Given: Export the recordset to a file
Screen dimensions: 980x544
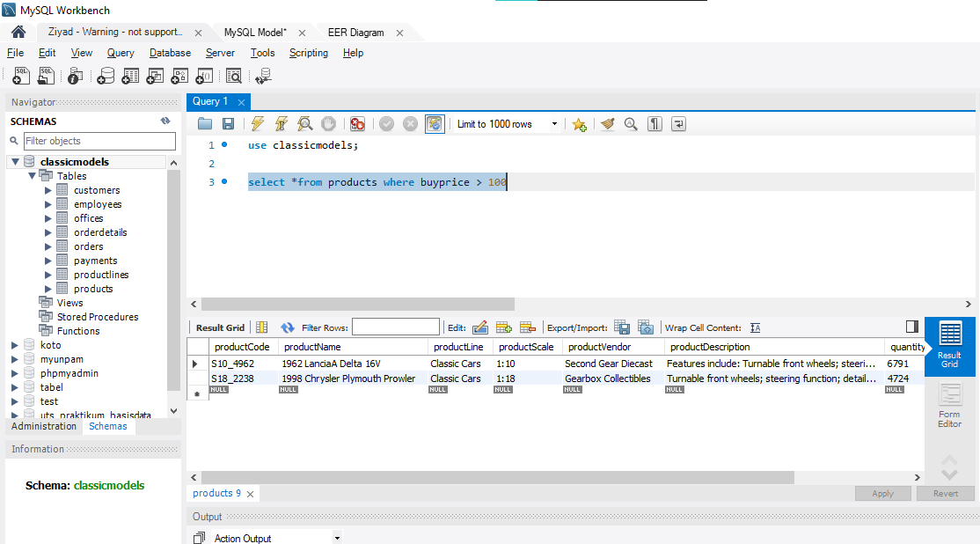Looking at the screenshot, I should 622,327.
